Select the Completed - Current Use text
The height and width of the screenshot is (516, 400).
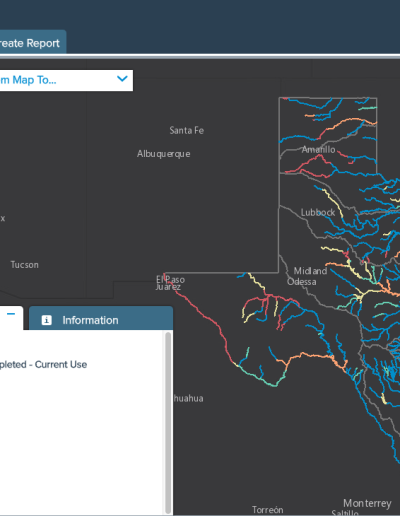(x=43, y=364)
